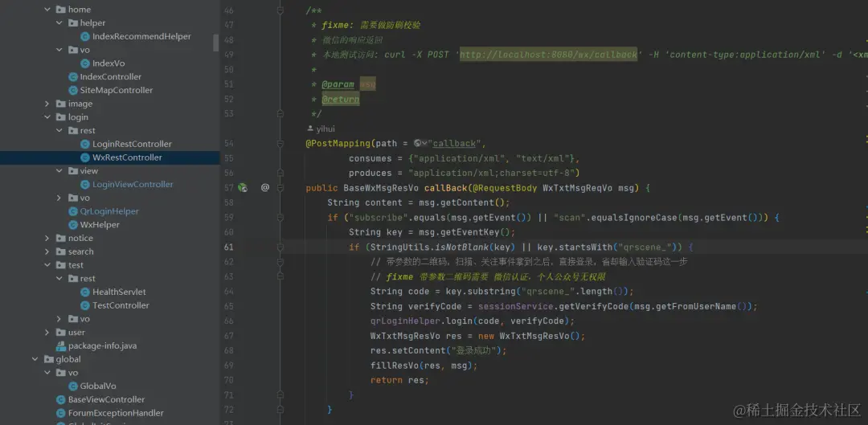Image resolution: width=868 pixels, height=425 pixels.
Task: Fold the if block at line 61
Action: click(280, 247)
